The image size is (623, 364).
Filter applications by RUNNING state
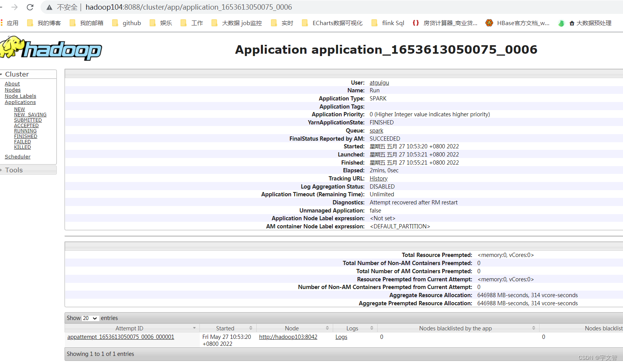(x=25, y=131)
